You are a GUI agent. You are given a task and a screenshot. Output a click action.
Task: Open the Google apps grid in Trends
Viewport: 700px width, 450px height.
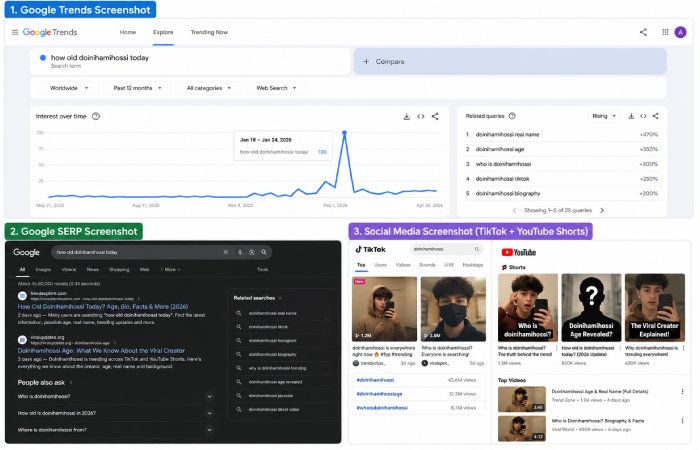coord(665,32)
